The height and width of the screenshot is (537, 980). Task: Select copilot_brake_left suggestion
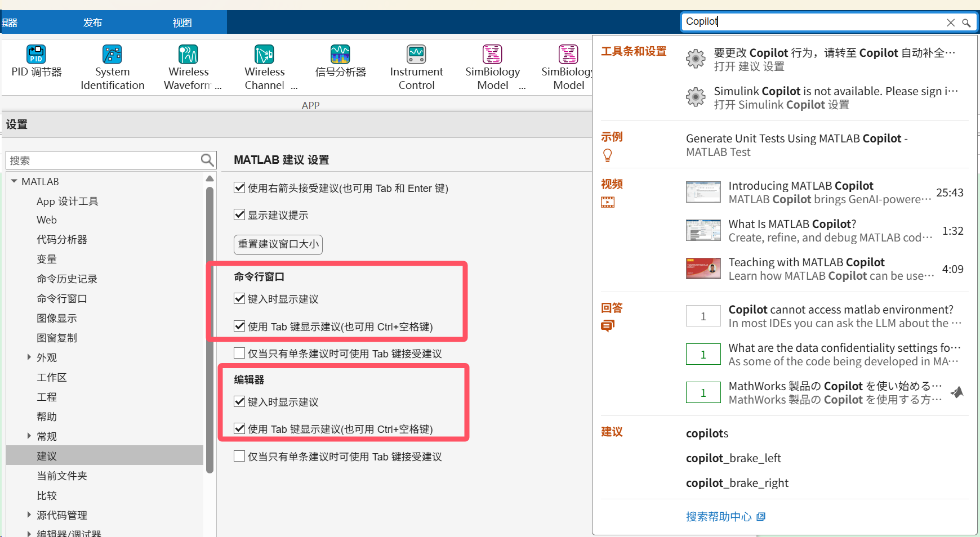coord(733,458)
